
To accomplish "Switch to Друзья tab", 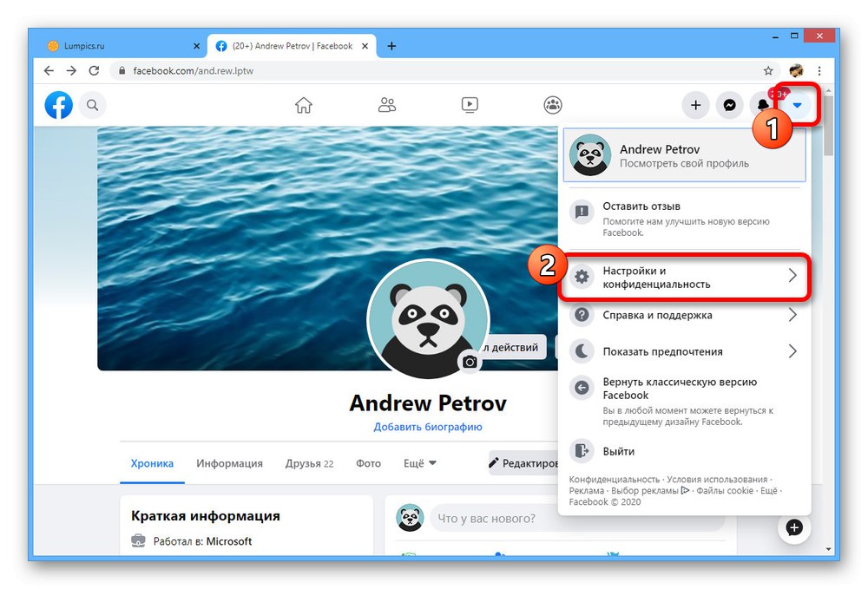I will tap(309, 463).
